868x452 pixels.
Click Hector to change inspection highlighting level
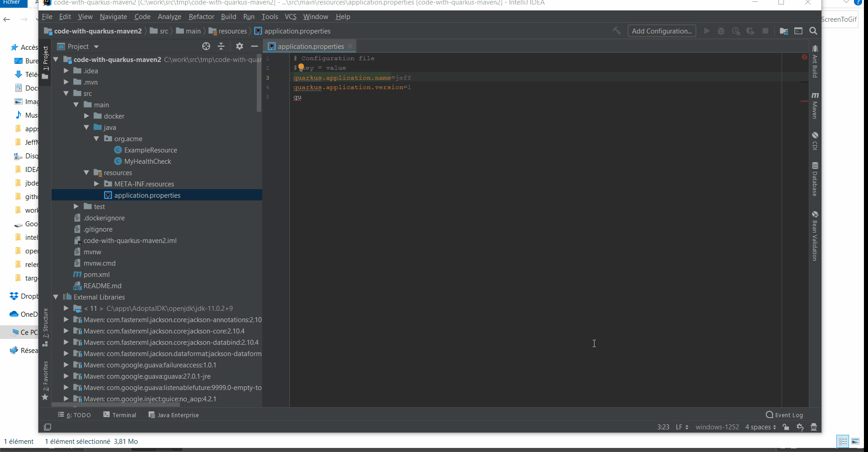[x=814, y=427]
